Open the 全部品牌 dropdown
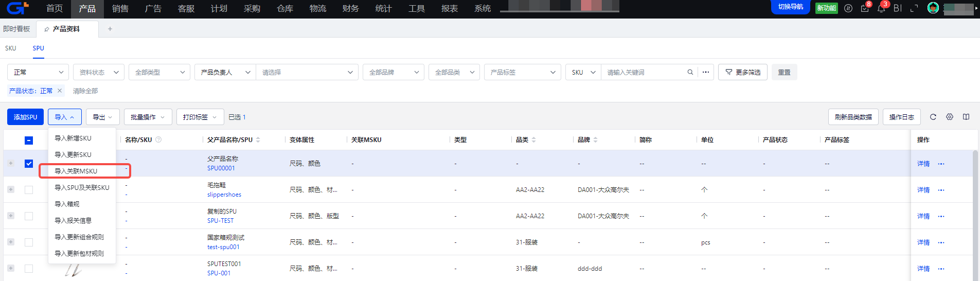This screenshot has width=980, height=281. click(x=394, y=72)
